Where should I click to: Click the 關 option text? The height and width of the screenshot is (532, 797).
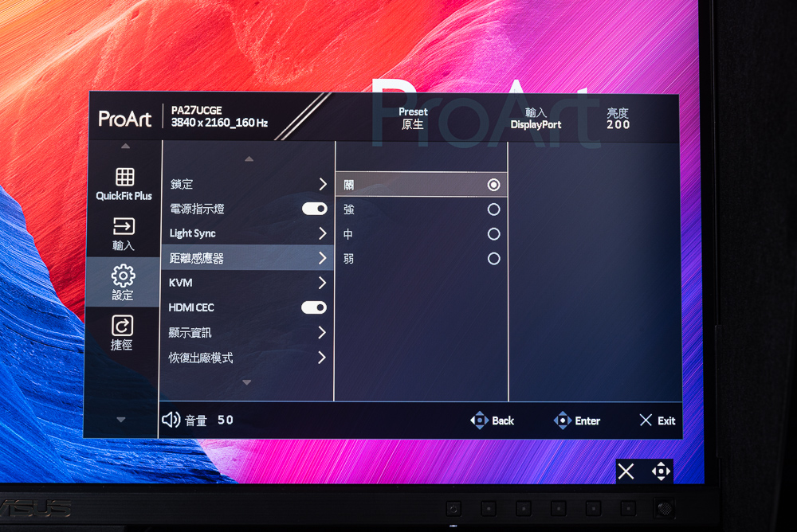pos(349,185)
